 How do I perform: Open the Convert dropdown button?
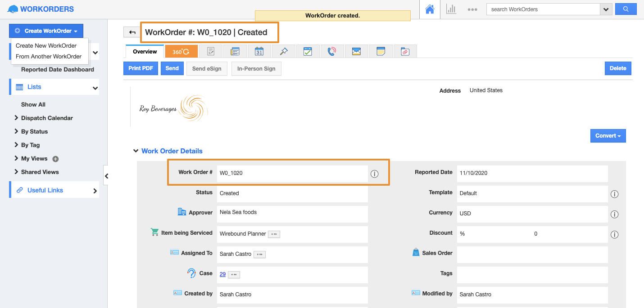[x=608, y=136]
